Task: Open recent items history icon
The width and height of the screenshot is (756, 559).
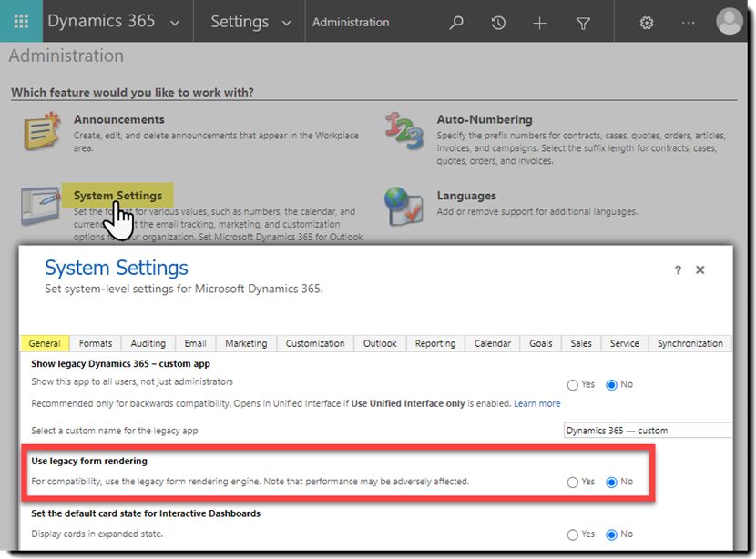Action: click(x=498, y=23)
